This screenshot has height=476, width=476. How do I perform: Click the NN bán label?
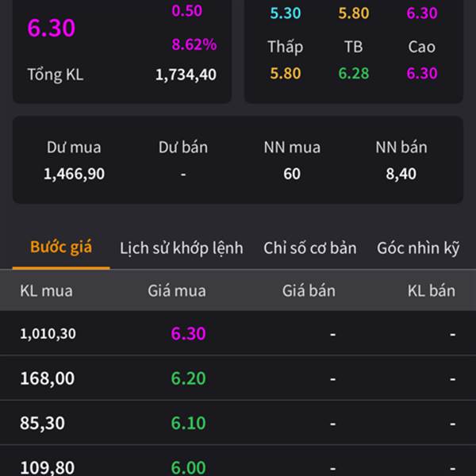click(401, 148)
